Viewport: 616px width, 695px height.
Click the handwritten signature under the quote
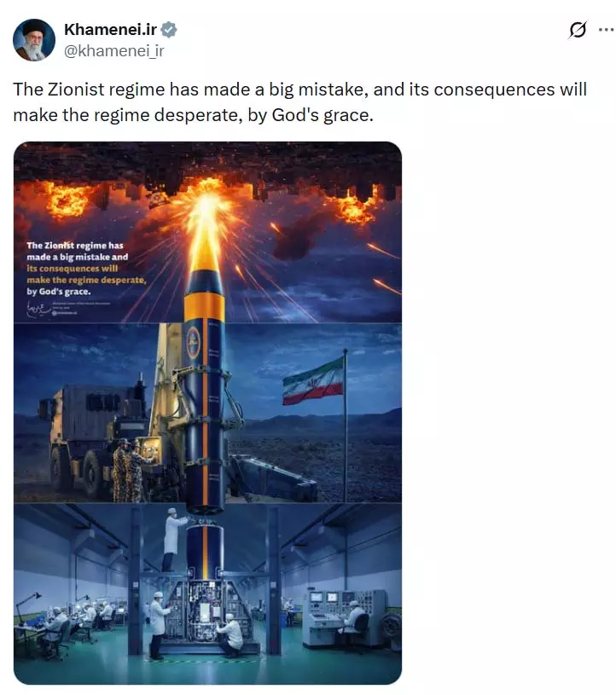coord(38,309)
